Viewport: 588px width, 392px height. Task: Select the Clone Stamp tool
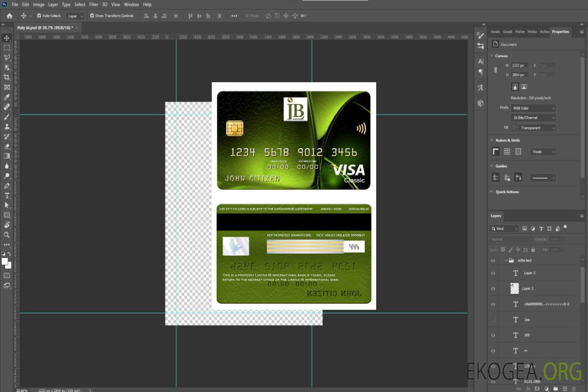[7, 126]
